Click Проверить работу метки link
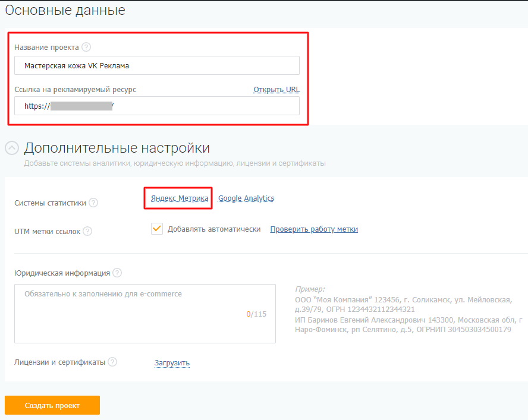The height and width of the screenshot is (420, 528). [x=314, y=229]
